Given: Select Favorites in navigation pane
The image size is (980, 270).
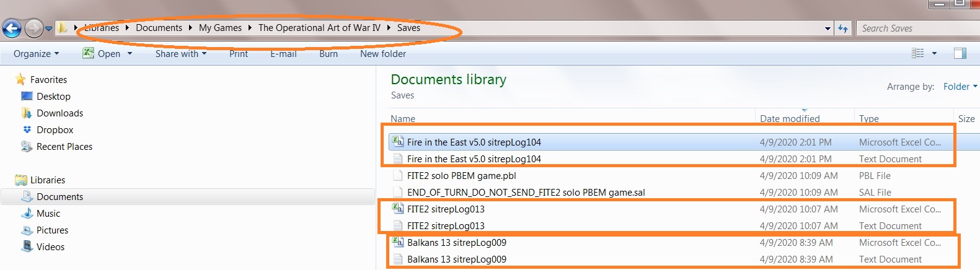Looking at the screenshot, I should (48, 80).
